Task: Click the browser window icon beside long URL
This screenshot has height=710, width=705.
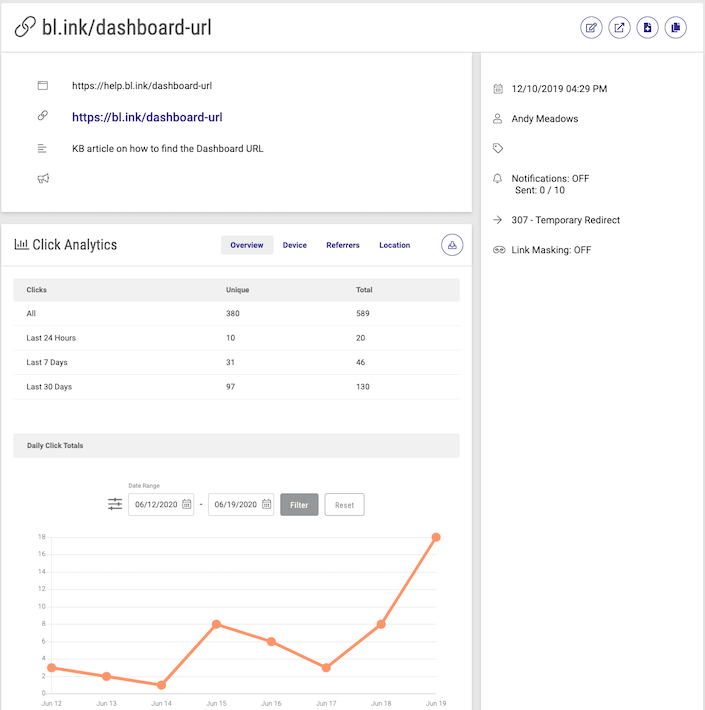Action: pos(43,86)
